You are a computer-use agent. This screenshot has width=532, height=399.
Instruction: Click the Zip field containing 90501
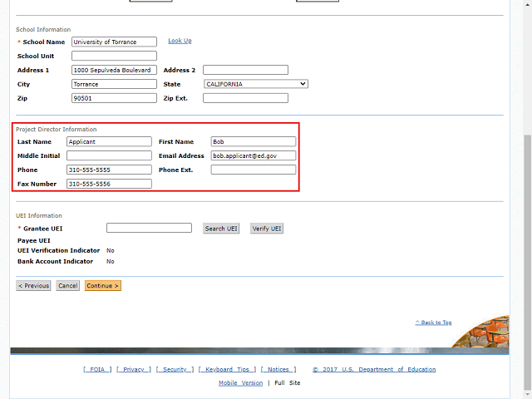pos(114,98)
